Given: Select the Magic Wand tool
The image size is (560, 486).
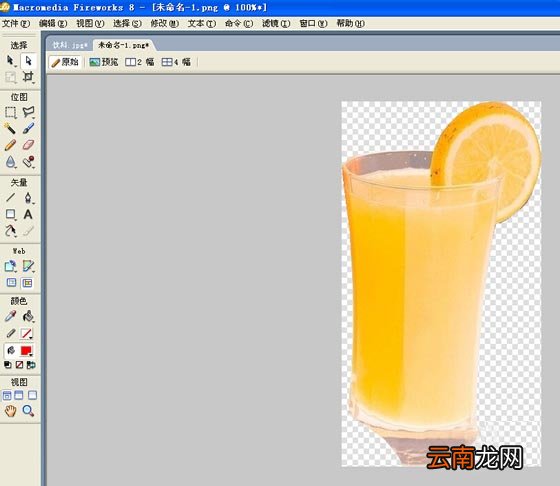Looking at the screenshot, I should 10,128.
